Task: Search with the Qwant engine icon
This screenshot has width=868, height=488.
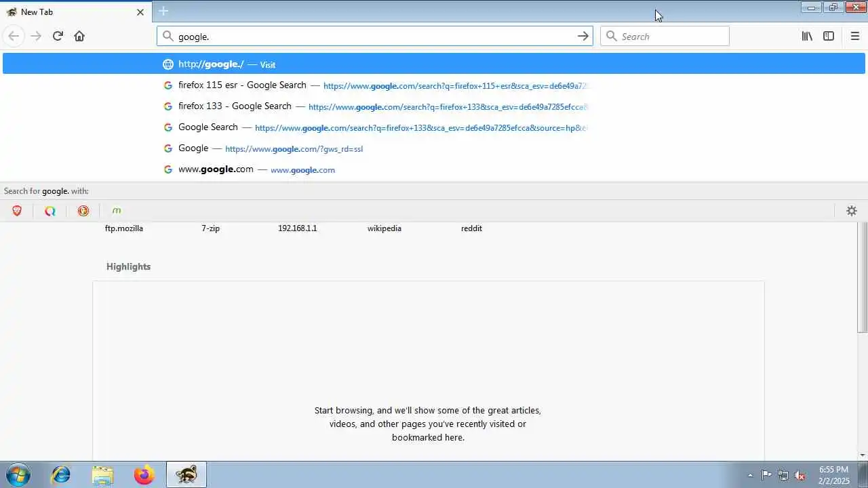Action: coord(50,211)
